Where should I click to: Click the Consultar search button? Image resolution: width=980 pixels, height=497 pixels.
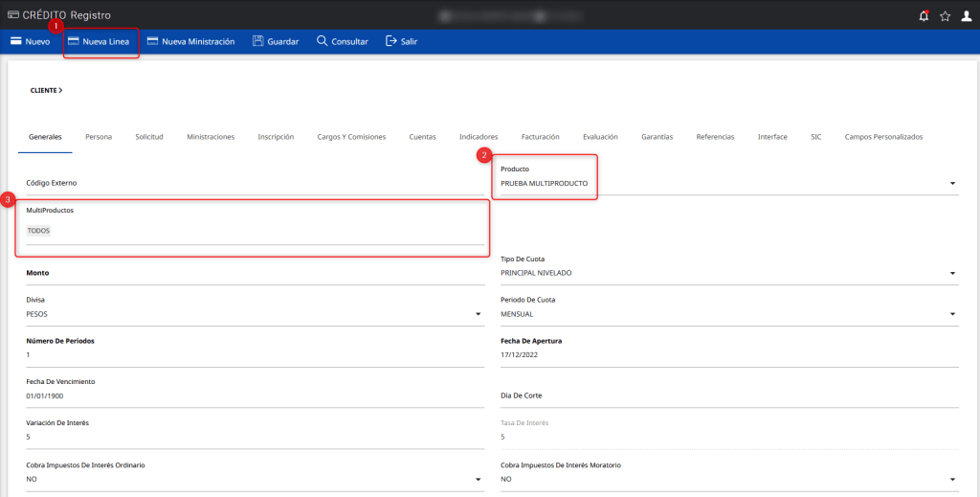pyautogui.click(x=342, y=42)
